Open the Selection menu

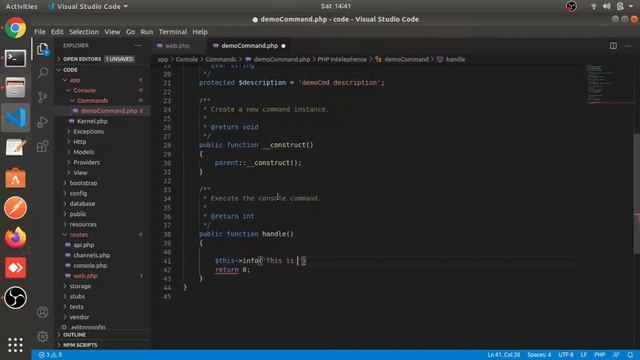coord(84,32)
